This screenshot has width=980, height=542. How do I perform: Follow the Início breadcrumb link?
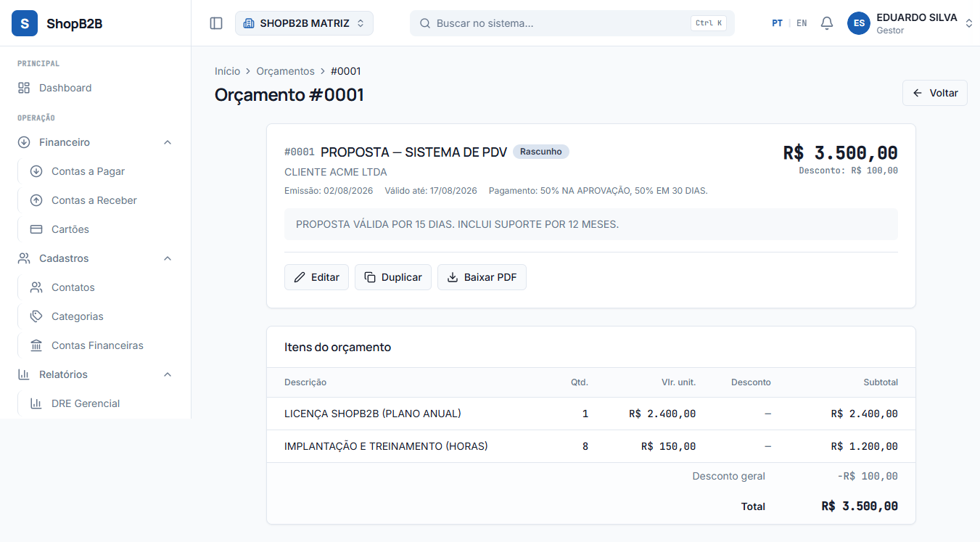(x=227, y=71)
